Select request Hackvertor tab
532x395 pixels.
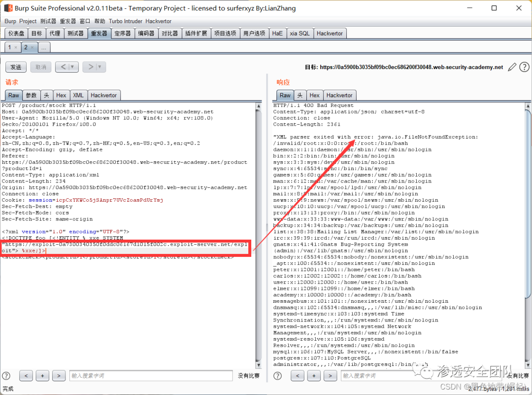pyautogui.click(x=104, y=95)
